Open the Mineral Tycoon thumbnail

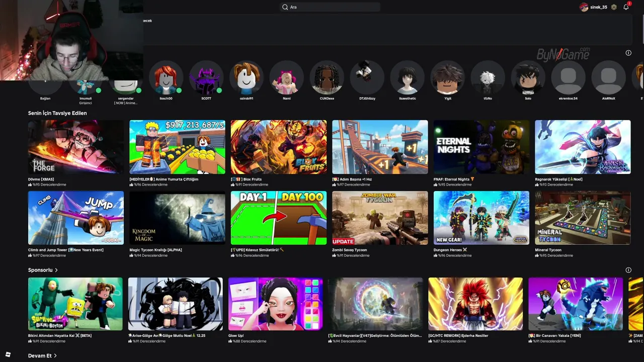(x=583, y=218)
